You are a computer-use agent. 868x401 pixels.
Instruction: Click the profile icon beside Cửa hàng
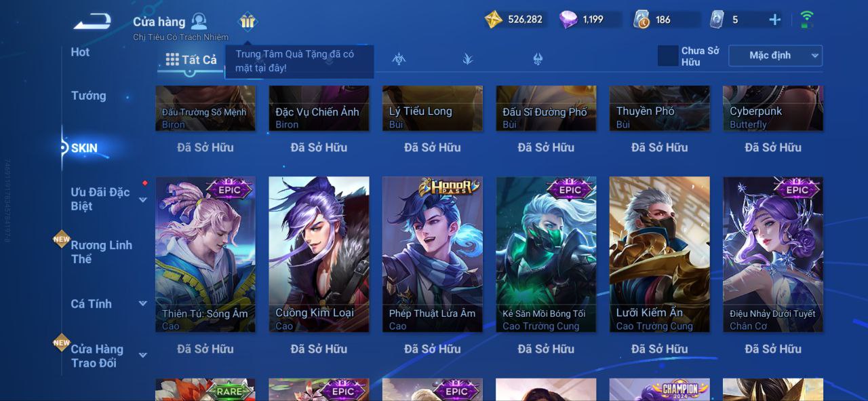[x=199, y=21]
